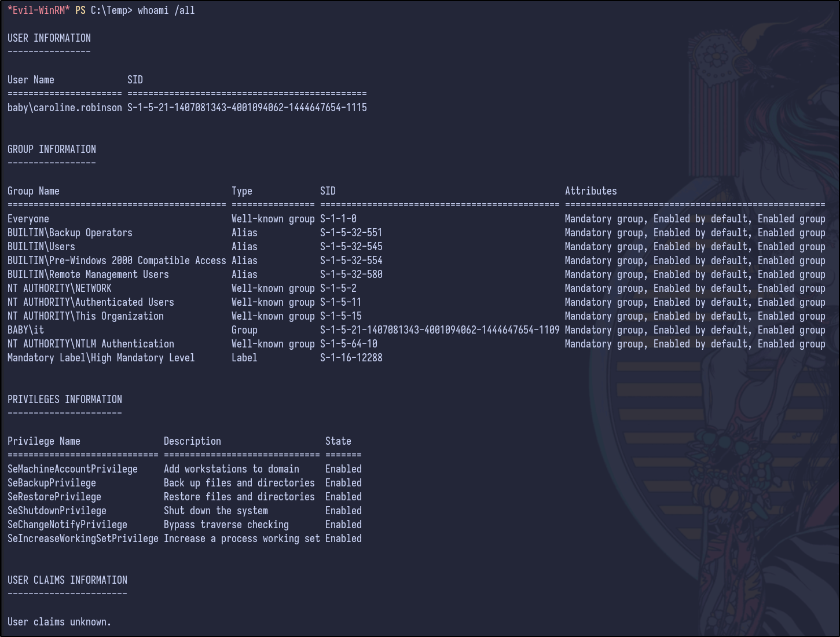Click the SeMachineAccountPrivilege Enabled state
This screenshot has height=637, width=840.
point(343,469)
